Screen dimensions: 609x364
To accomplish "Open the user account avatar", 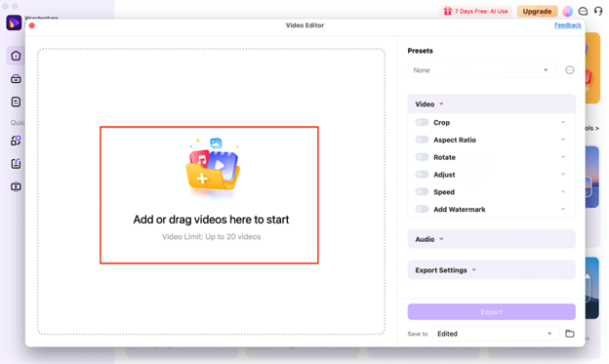I will pos(567,12).
